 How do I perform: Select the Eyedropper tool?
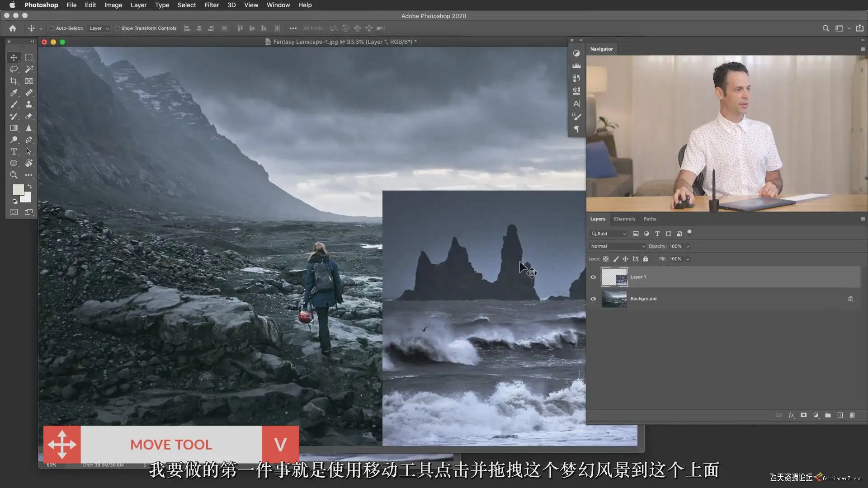pos(14,93)
